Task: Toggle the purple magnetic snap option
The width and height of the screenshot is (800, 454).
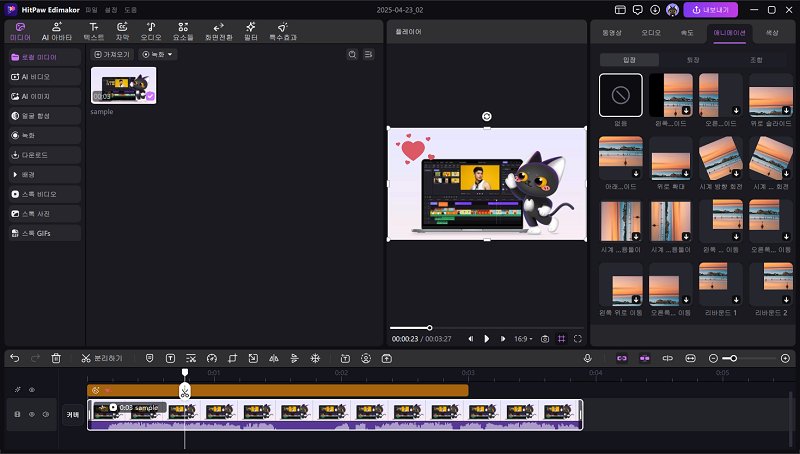Action: point(644,359)
